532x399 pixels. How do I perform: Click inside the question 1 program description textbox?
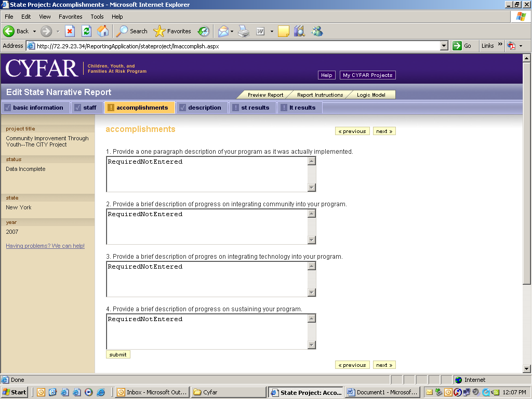[x=207, y=174]
